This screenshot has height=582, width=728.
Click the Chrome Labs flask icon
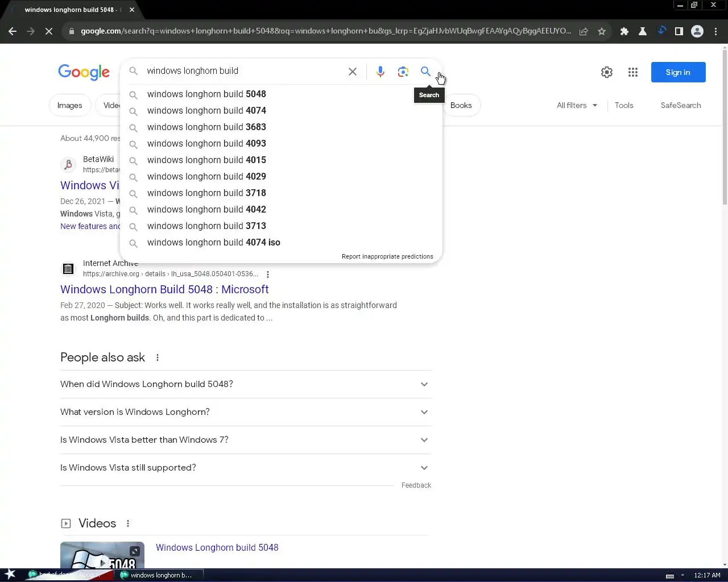(643, 31)
